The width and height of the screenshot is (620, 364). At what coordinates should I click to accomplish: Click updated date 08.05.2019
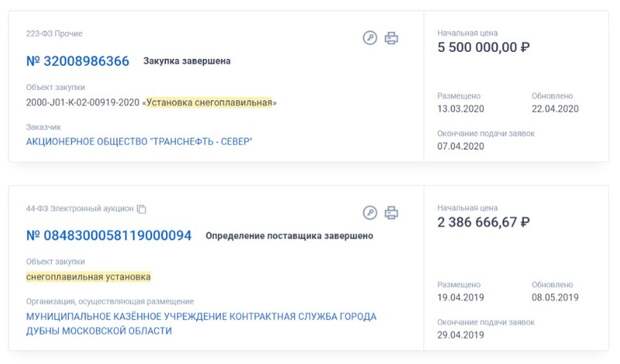coord(555,298)
